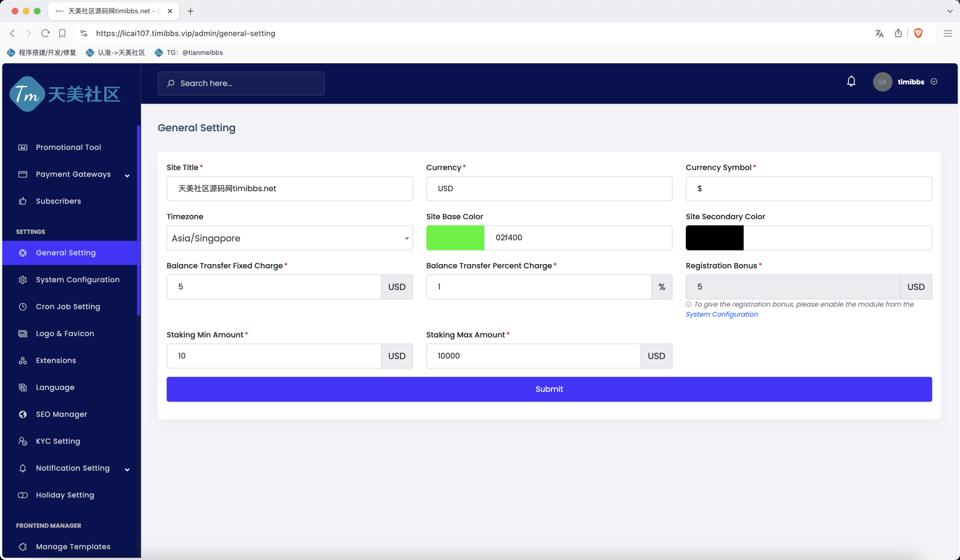The image size is (960, 560).
Task: Open the browser hamburger menu
Action: click(947, 34)
